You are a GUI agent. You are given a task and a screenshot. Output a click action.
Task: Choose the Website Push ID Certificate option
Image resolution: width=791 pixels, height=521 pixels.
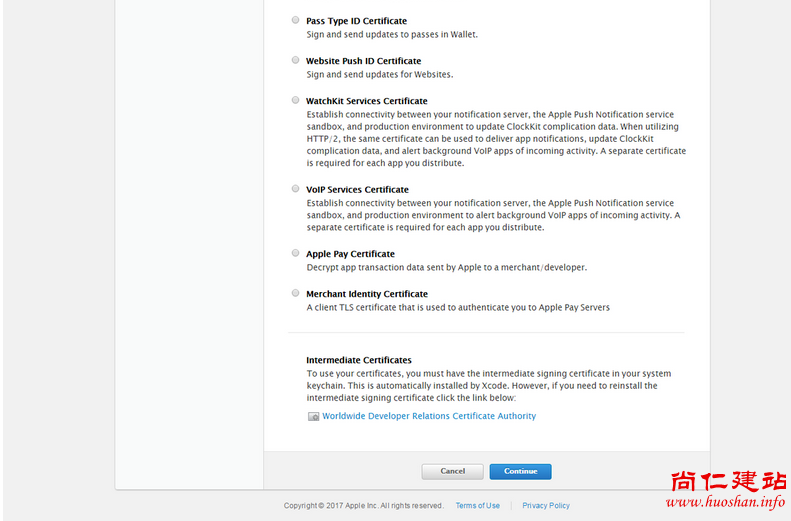point(295,60)
